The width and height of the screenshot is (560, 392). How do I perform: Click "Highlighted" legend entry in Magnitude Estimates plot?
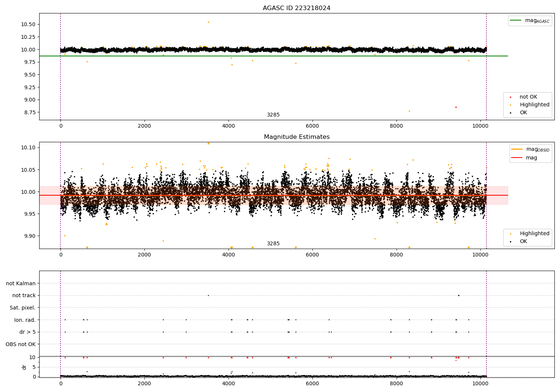(x=535, y=234)
